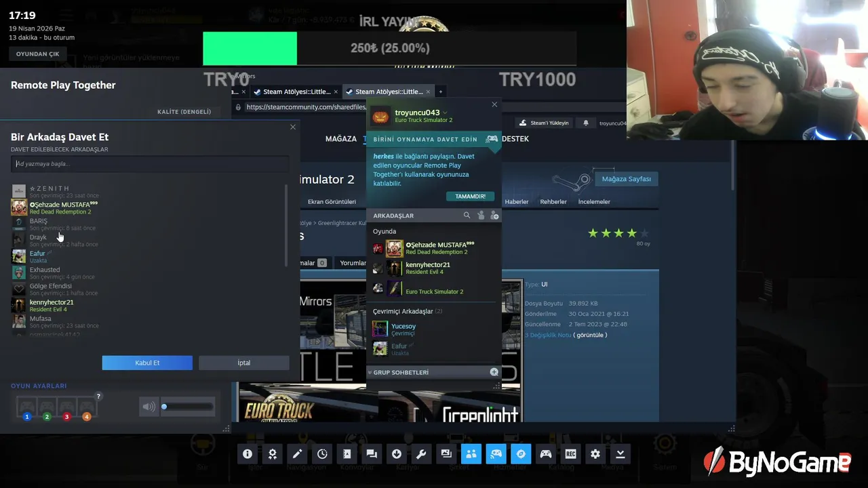
Task: Switch to the İncelemeler tab
Action: (594, 201)
